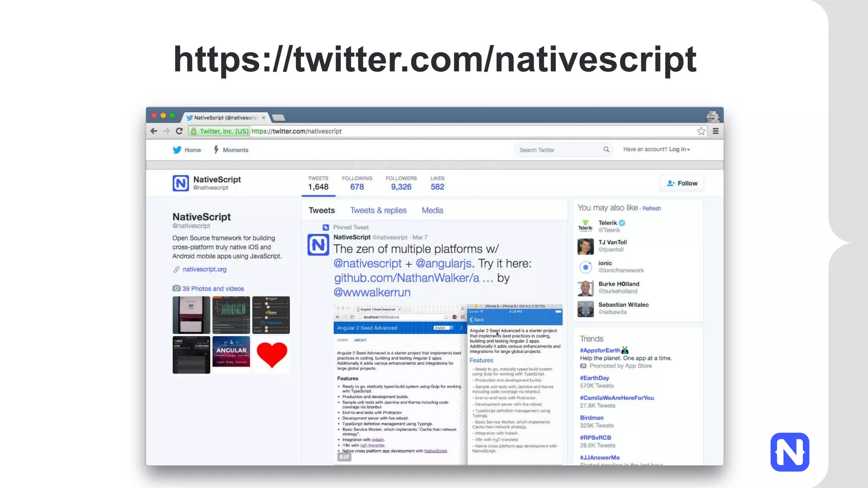Viewport: 868px width, 488px height.
Task: Play the tweet GIF preview
Action: pyautogui.click(x=344, y=457)
